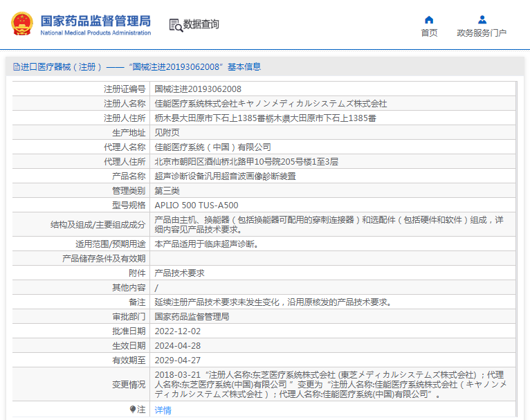Click the 适用范围/预期用途 label
Screen dimensions: 530x420
[x=110, y=244]
